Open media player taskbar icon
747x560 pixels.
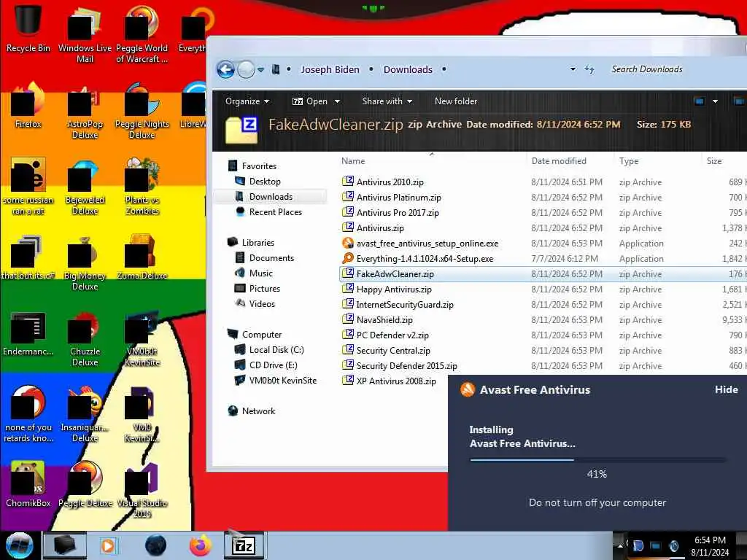(108, 545)
